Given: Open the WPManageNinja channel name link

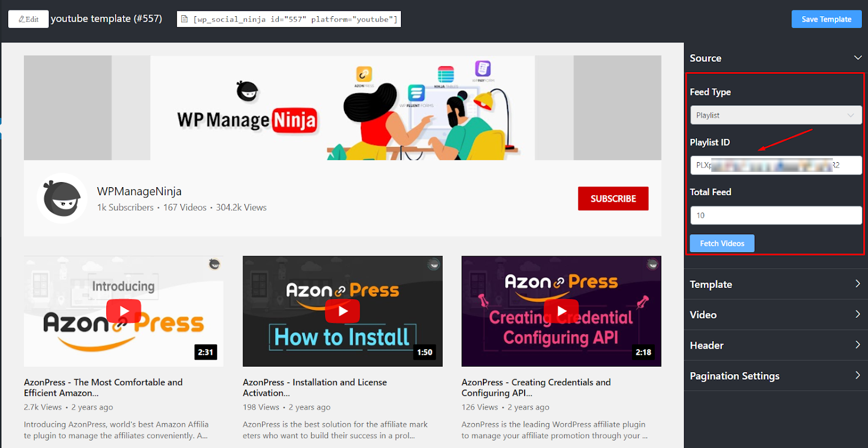Looking at the screenshot, I should click(x=139, y=191).
